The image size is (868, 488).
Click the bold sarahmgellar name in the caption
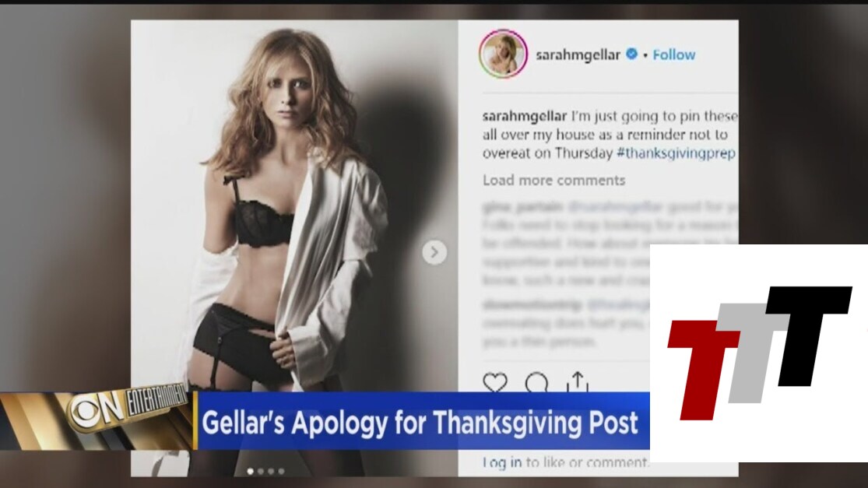[525, 116]
